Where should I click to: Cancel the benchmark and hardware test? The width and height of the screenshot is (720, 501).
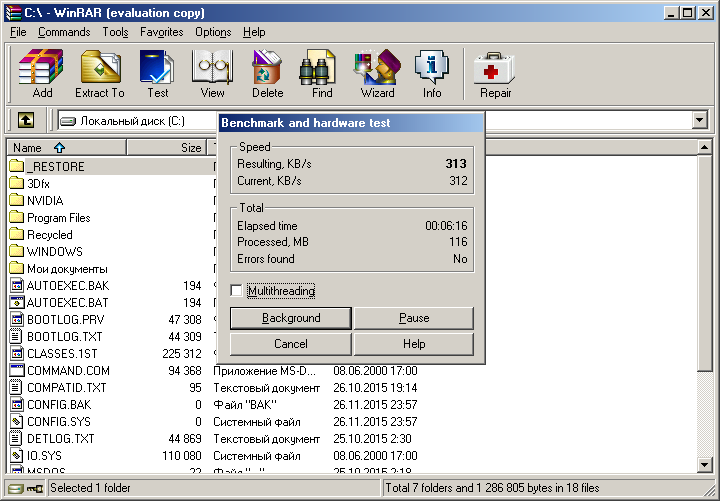pyautogui.click(x=290, y=344)
